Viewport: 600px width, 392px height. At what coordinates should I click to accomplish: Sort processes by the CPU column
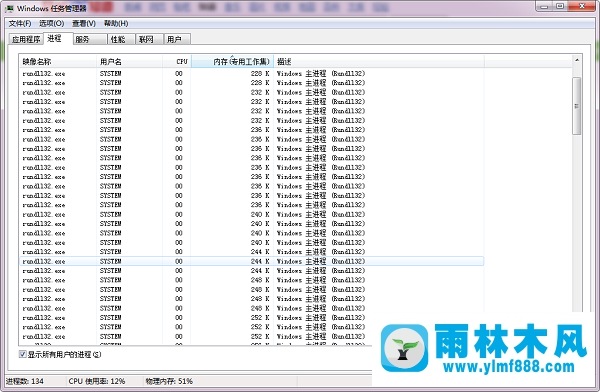(176, 62)
